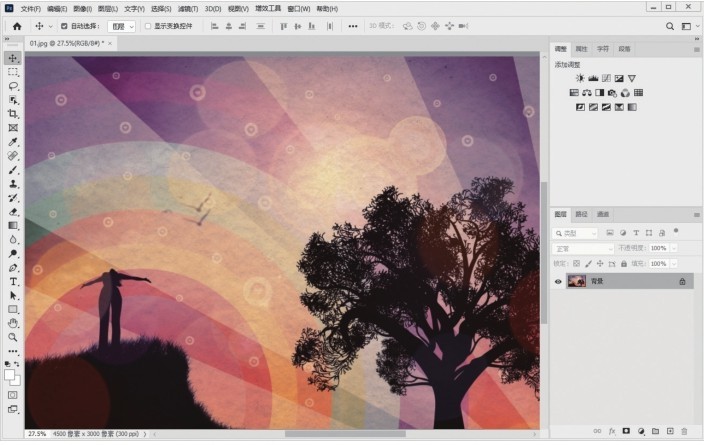Screen dimensions: 704x445
Task: Switch to the 属性 tab
Action: click(581, 49)
